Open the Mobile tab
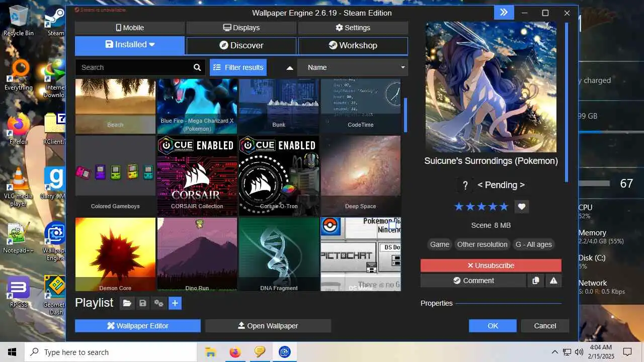Image resolution: width=644 pixels, height=362 pixels. coord(130,28)
